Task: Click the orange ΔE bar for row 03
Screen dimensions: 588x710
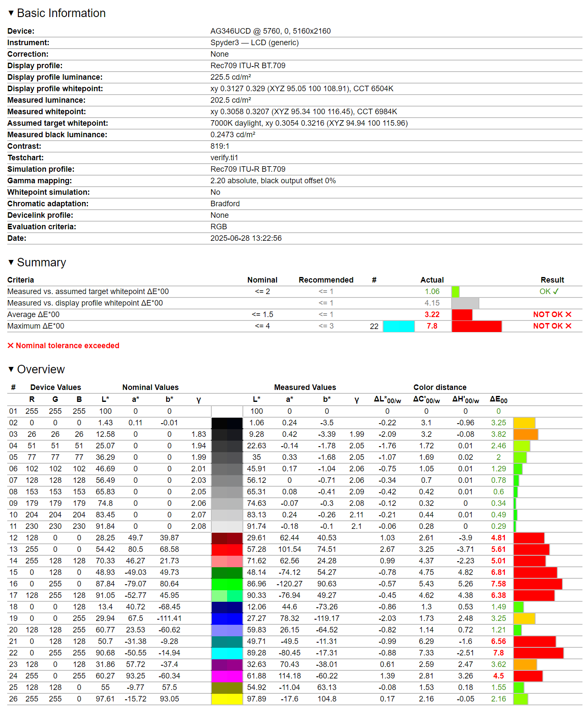Action: point(525,434)
